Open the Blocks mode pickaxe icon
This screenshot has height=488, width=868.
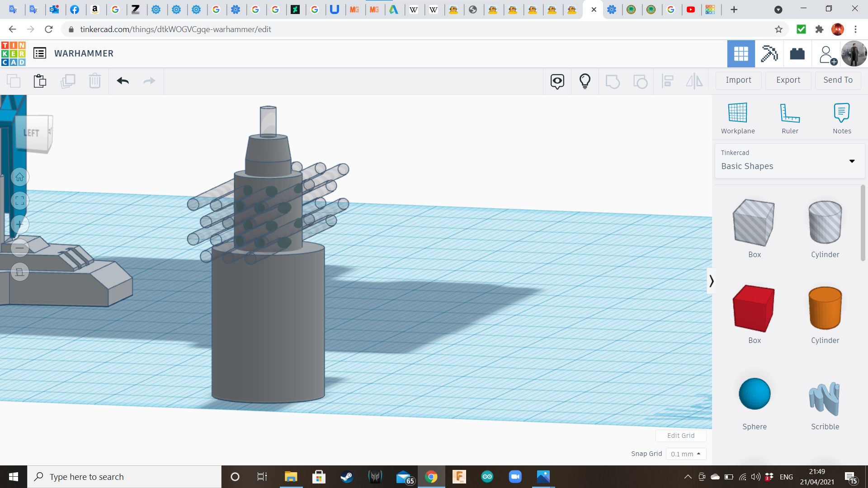(x=769, y=54)
